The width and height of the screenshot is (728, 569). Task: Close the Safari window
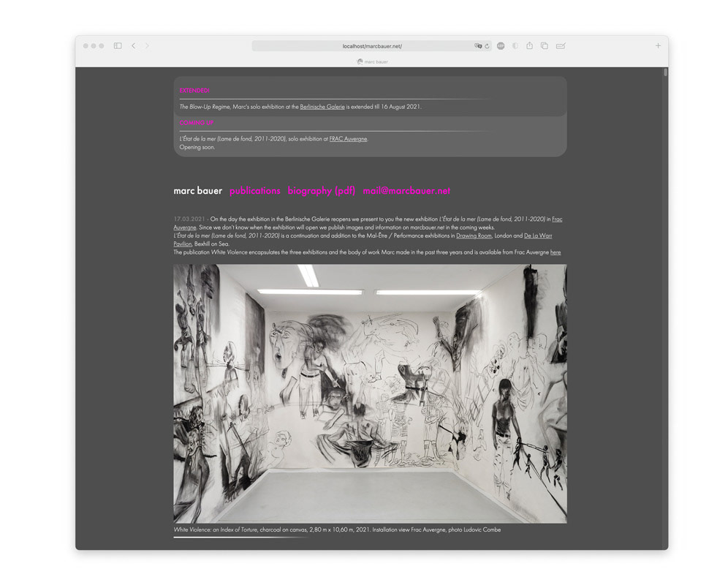86,45
